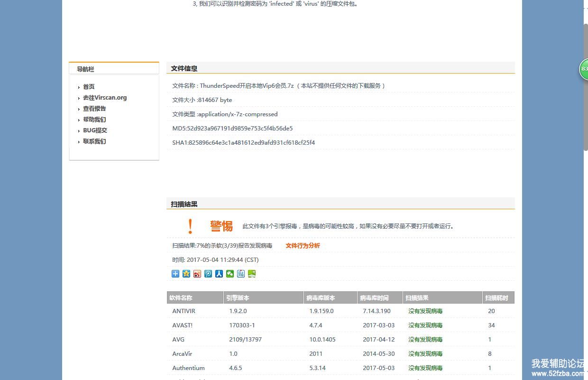Viewport: 588px width, 380px height.
Task: Share to Tencent Weibo icon
Action: click(x=208, y=274)
